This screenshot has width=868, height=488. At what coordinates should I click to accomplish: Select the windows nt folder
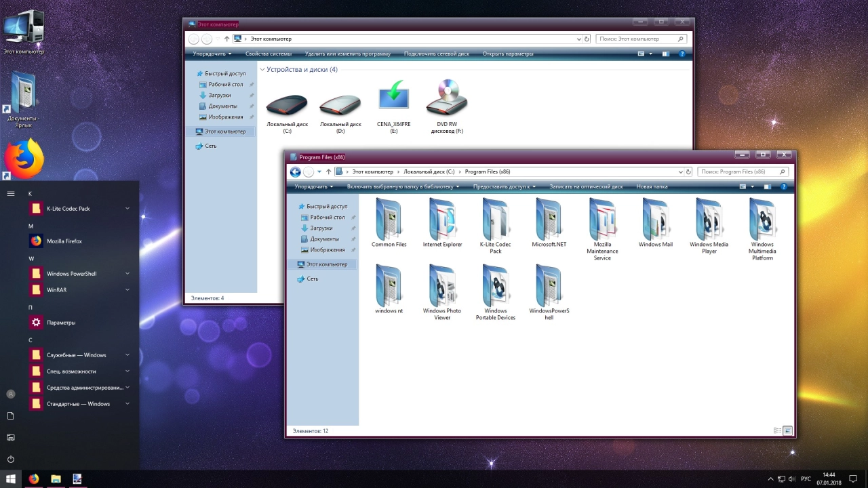click(389, 289)
